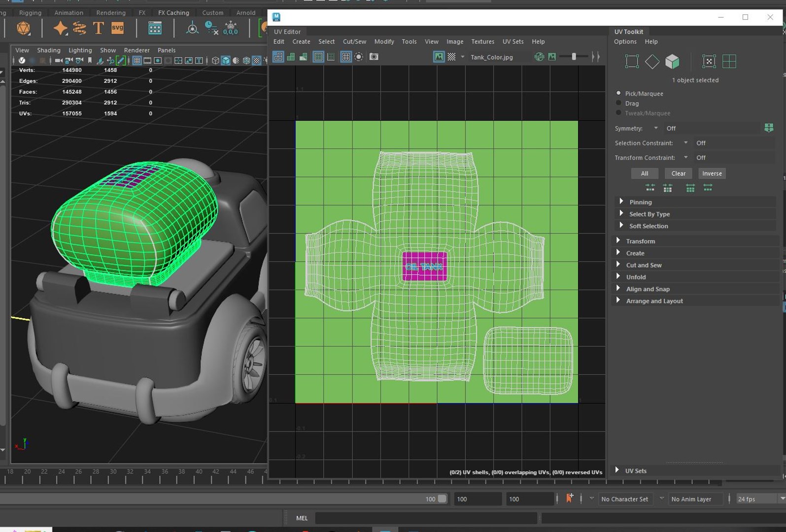
Task: Open the 24 fps frame rate dropdown
Action: pyautogui.click(x=760, y=499)
